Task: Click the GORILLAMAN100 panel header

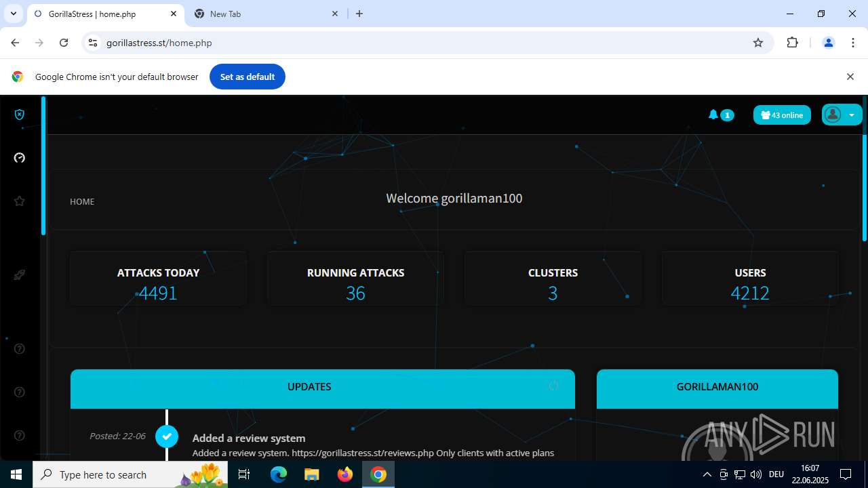Action: [717, 388]
